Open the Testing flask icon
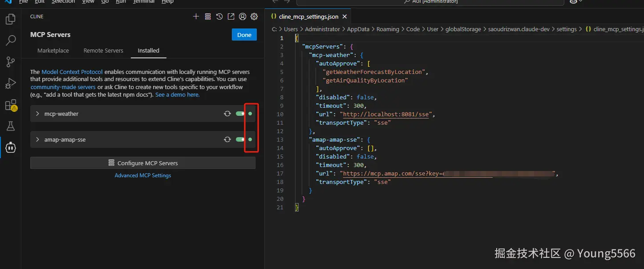644x269 pixels. 10,126
